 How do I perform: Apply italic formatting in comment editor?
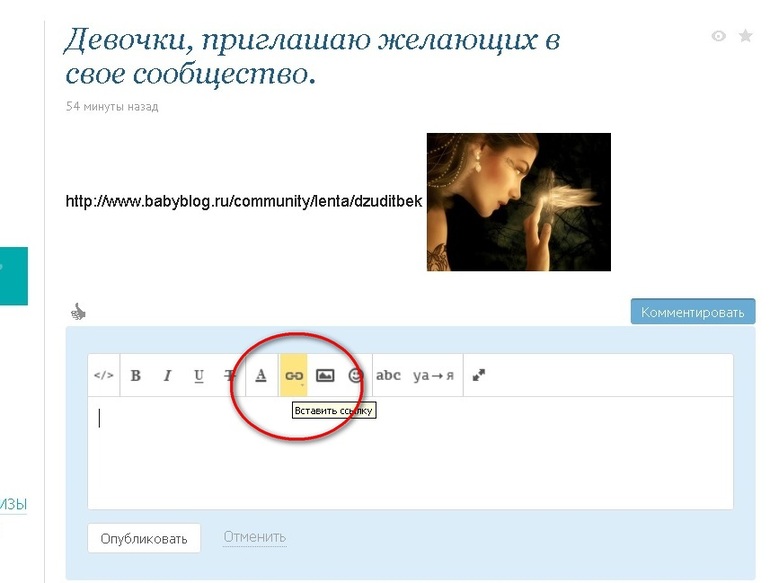click(x=167, y=376)
